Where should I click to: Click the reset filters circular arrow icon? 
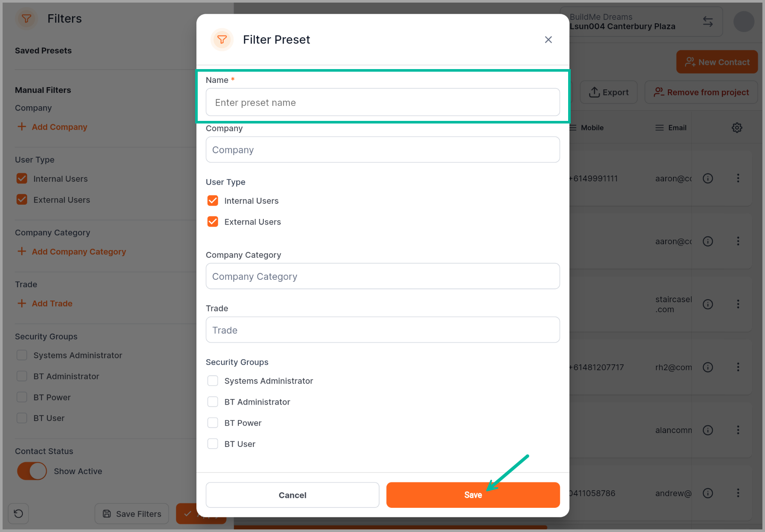pos(19,513)
